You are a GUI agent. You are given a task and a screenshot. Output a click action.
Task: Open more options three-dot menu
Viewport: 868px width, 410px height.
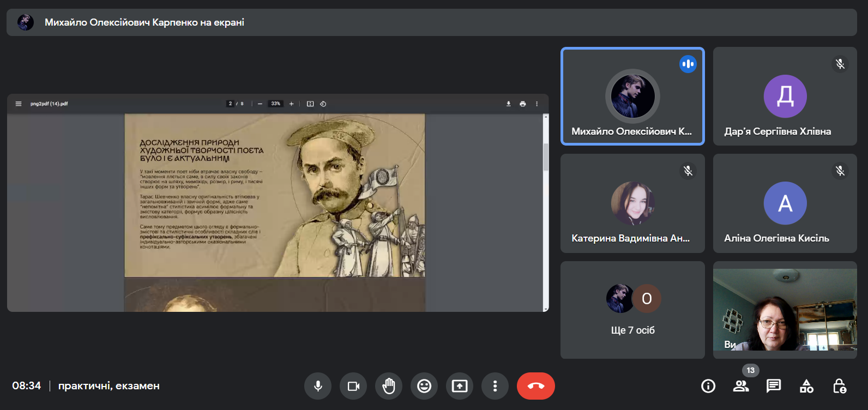pos(495,386)
